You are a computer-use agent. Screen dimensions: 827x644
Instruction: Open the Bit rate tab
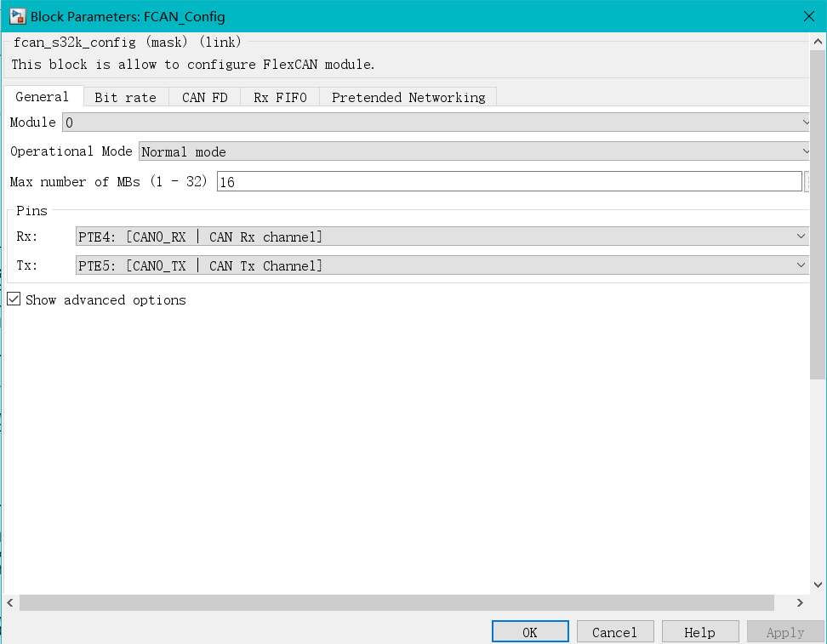pos(126,98)
